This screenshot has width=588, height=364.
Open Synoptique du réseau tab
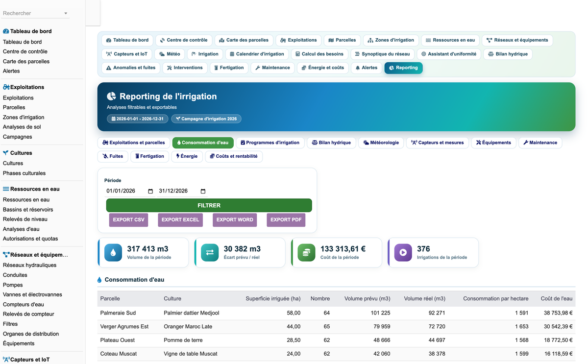382,54
